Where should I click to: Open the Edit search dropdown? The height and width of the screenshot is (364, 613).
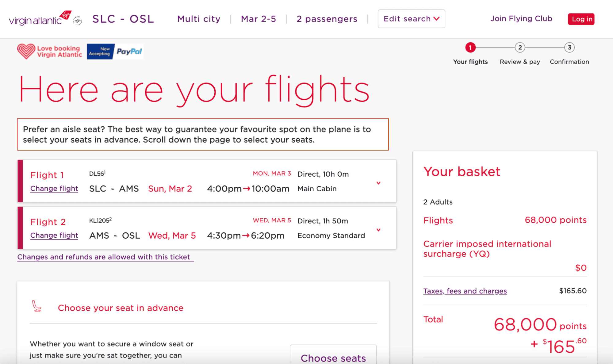(411, 19)
